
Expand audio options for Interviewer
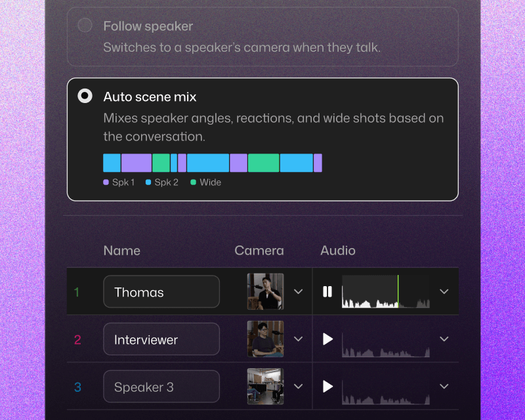444,339
